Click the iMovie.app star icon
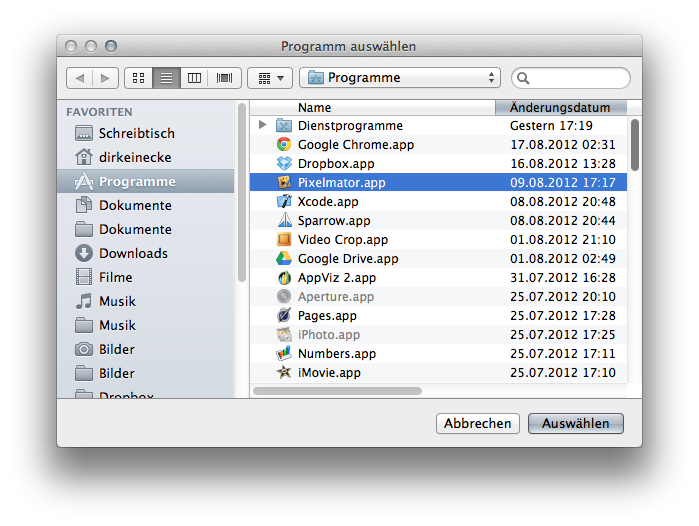Image resolution: width=699 pixels, height=526 pixels. coord(284,373)
